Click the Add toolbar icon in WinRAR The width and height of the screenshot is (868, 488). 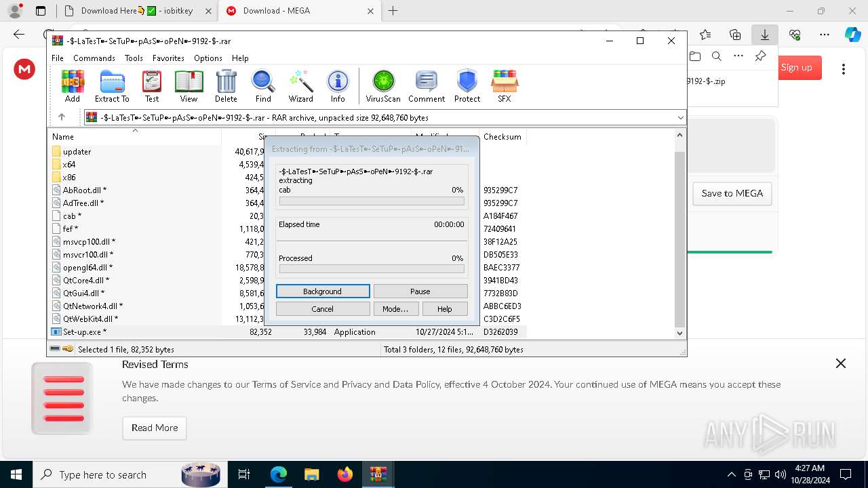pos(73,86)
